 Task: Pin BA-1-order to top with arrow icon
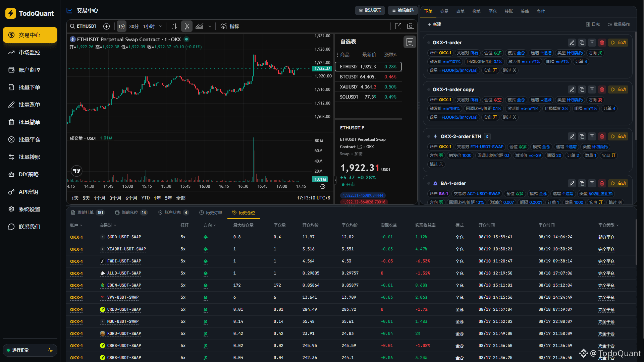pyautogui.click(x=592, y=183)
